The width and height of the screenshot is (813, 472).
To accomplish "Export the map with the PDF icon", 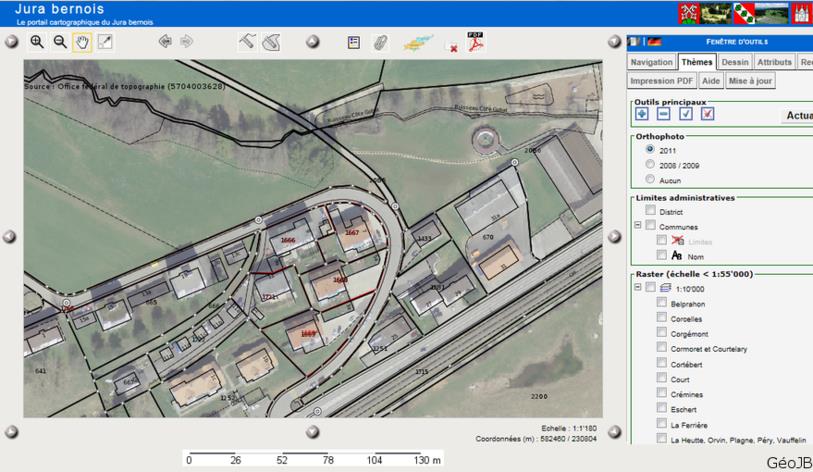I will (475, 42).
